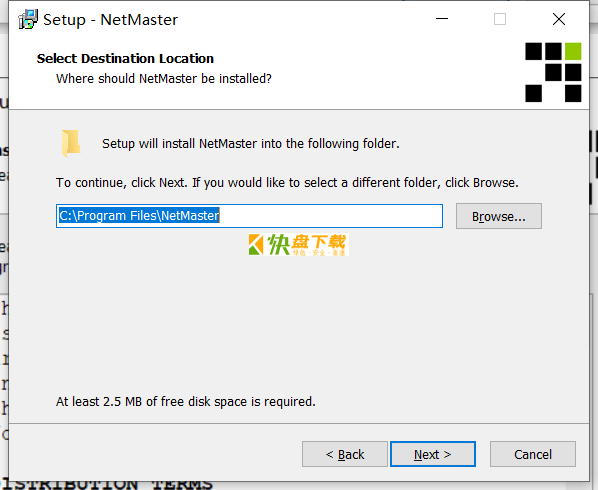Image resolution: width=598 pixels, height=490 pixels.
Task: Click the Select Destination Location heading
Action: (125, 59)
